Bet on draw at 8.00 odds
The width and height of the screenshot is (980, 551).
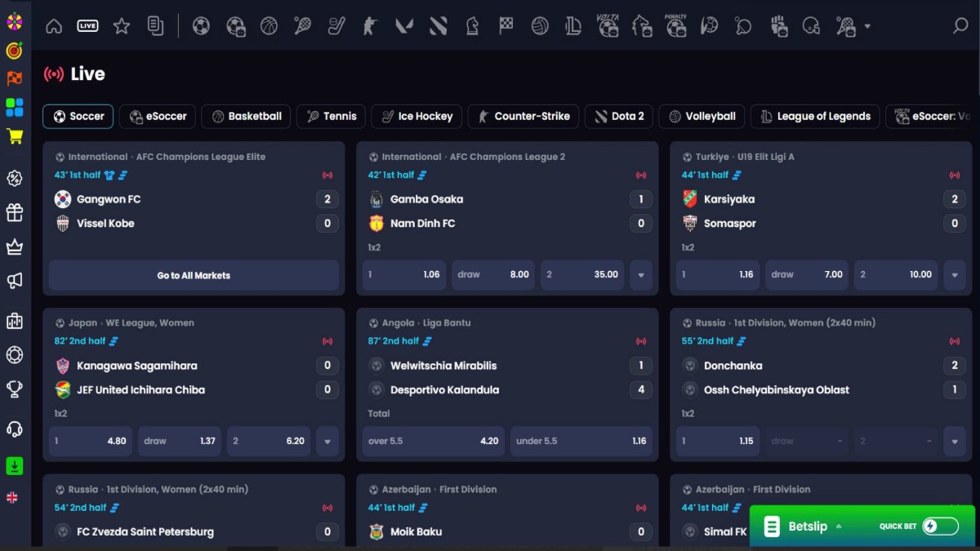(493, 275)
